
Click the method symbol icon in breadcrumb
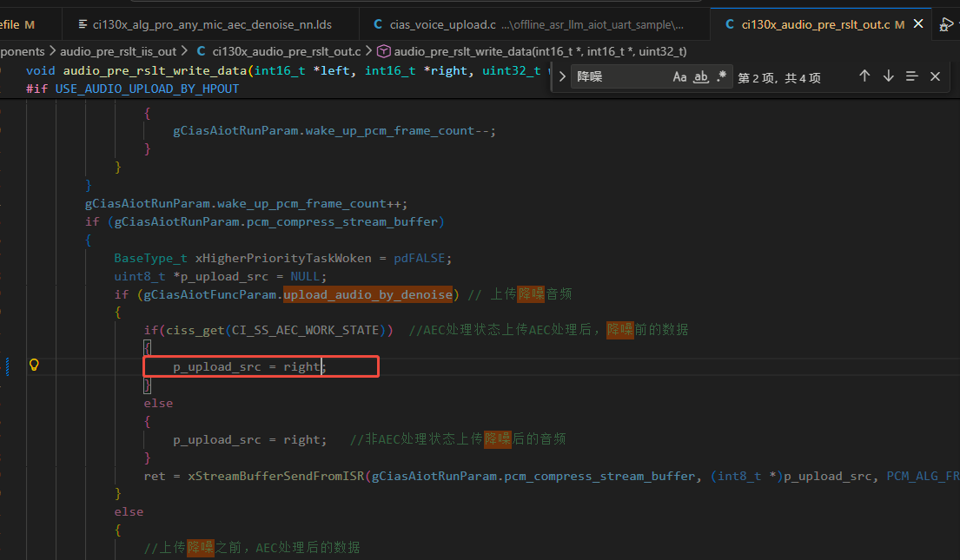pyautogui.click(x=384, y=52)
